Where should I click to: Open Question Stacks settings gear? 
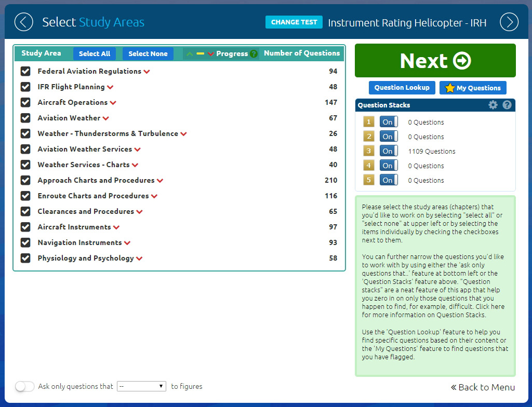493,105
